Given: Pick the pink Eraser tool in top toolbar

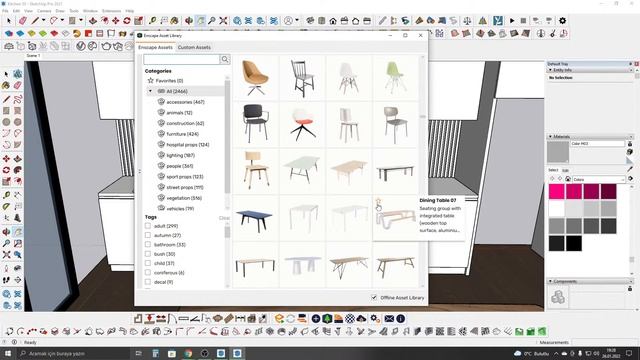Looking at the screenshot, I should [x=23, y=20].
